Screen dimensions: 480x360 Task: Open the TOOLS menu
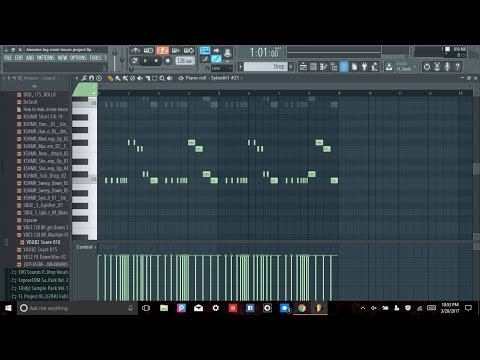[95, 58]
